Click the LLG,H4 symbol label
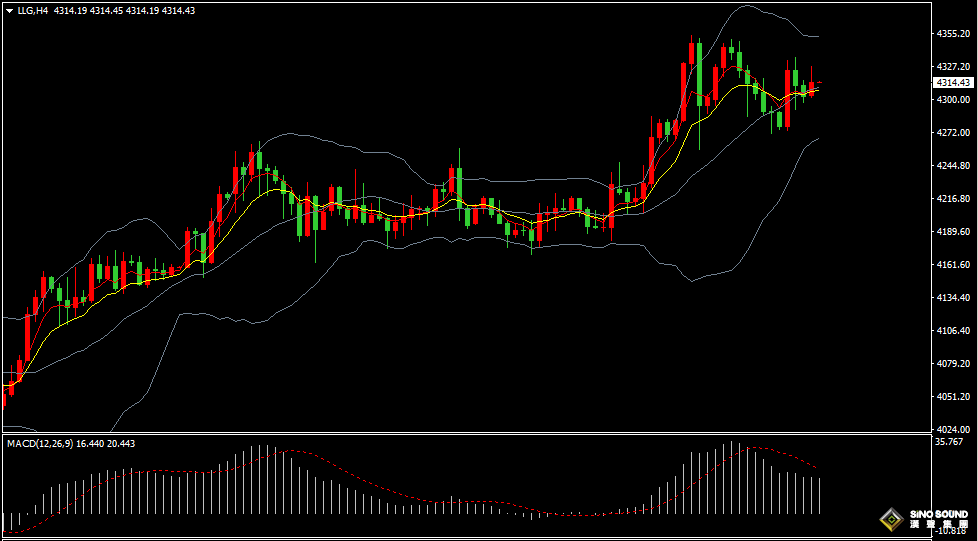This screenshot has width=978, height=541. pyautogui.click(x=33, y=10)
